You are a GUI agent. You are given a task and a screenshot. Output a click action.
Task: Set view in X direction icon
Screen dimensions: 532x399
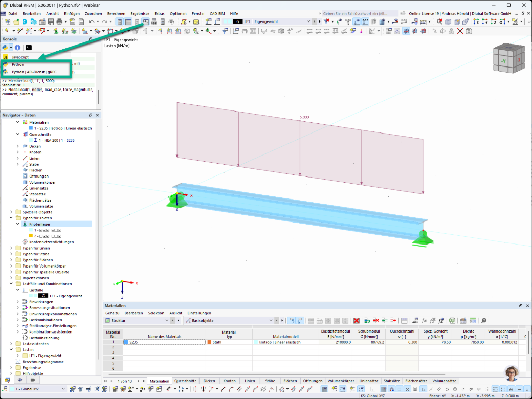[476, 21]
